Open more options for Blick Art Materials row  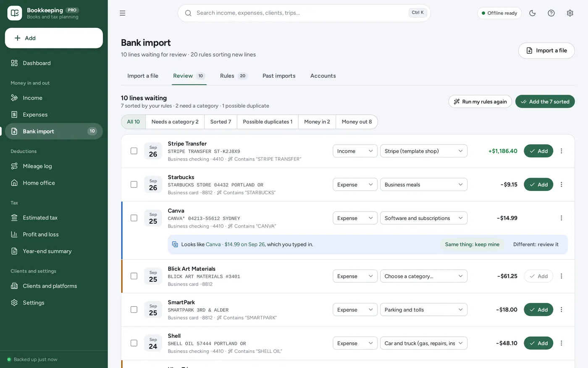click(562, 276)
